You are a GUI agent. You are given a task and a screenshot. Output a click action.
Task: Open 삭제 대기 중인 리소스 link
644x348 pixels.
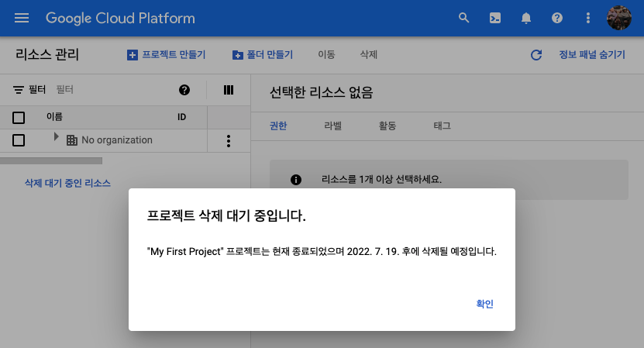67,183
